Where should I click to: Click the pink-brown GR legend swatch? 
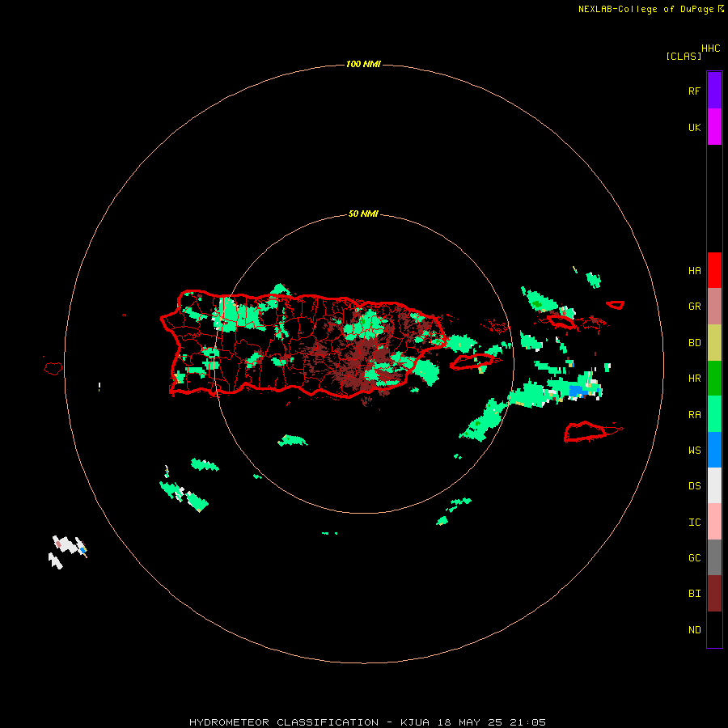pyautogui.click(x=714, y=307)
